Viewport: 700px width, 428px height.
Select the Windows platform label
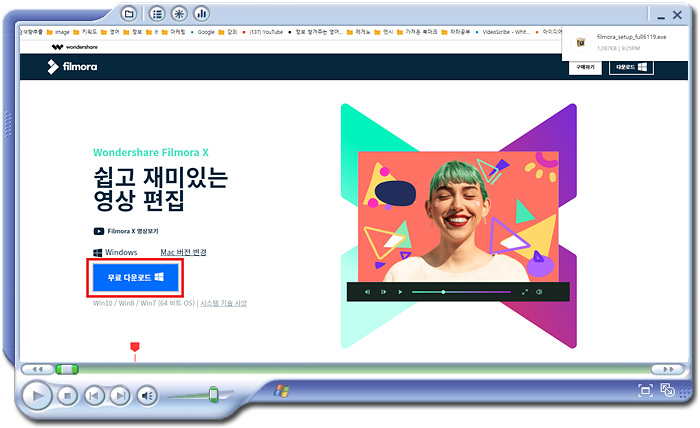point(115,252)
